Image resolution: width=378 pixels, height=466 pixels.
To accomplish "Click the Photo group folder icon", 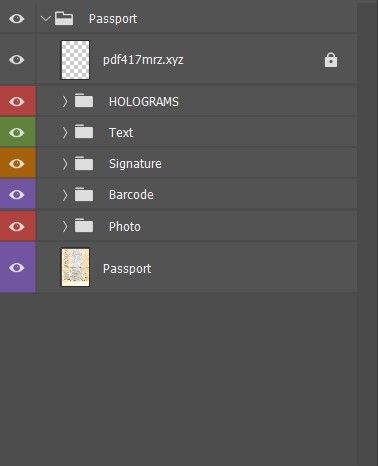I will tap(84, 226).
